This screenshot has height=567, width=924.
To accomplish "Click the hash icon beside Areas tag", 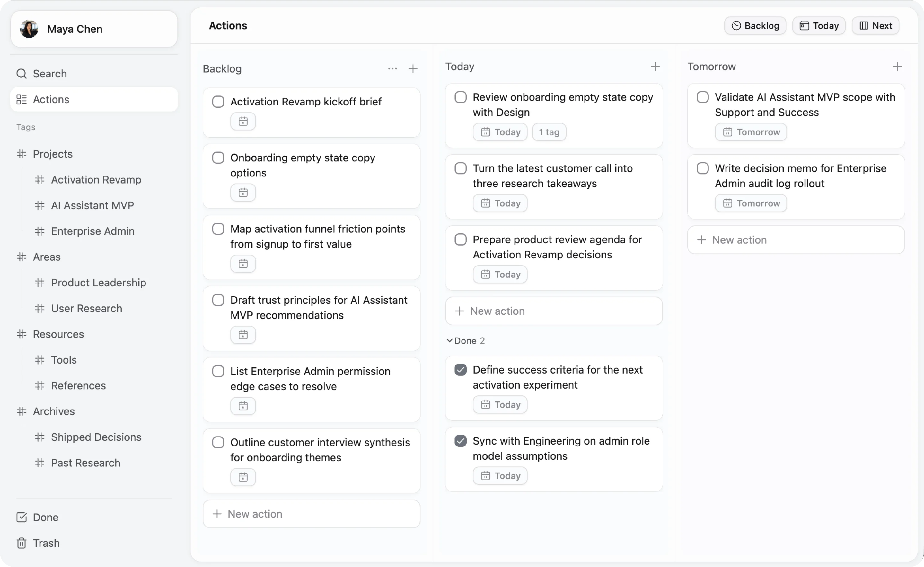I will click(22, 257).
